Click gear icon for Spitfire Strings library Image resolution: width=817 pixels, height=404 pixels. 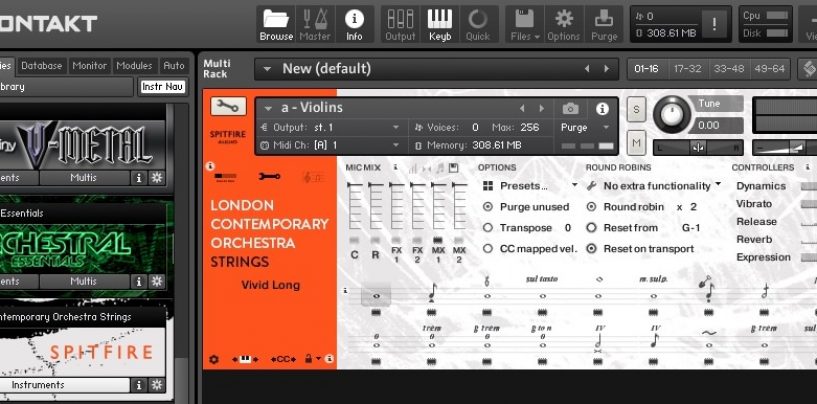156,385
